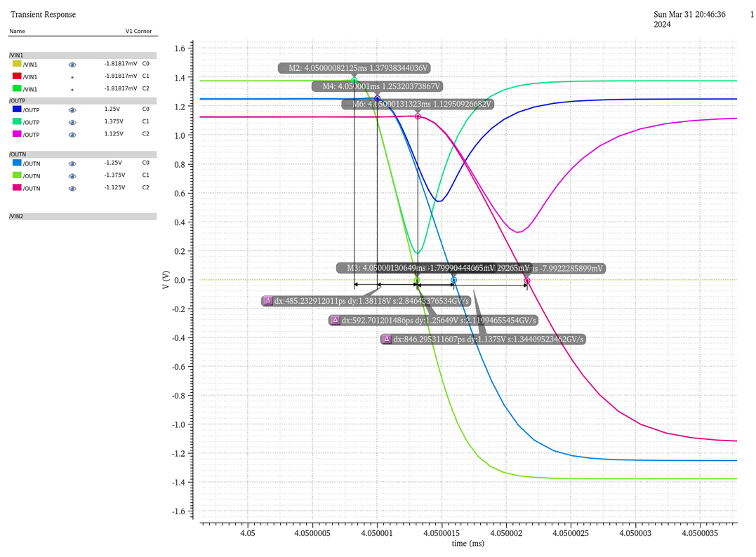
Task: Click the eye icon for /OUTN C1
Action: (x=72, y=176)
